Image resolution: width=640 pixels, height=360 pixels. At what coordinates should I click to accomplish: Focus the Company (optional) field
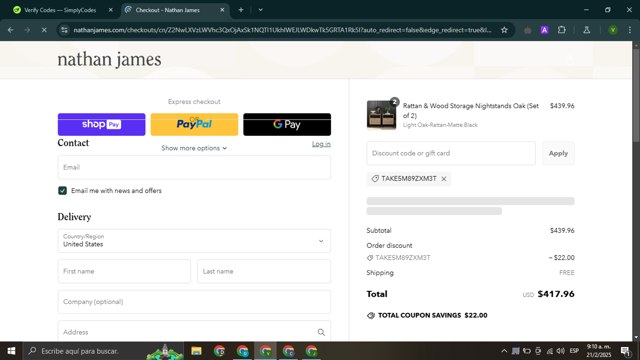[x=194, y=302]
